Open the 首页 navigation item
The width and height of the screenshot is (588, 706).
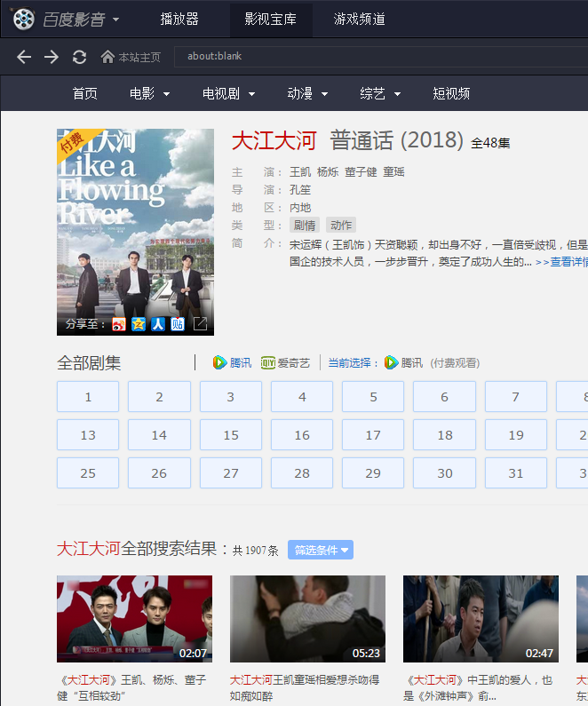[84, 93]
